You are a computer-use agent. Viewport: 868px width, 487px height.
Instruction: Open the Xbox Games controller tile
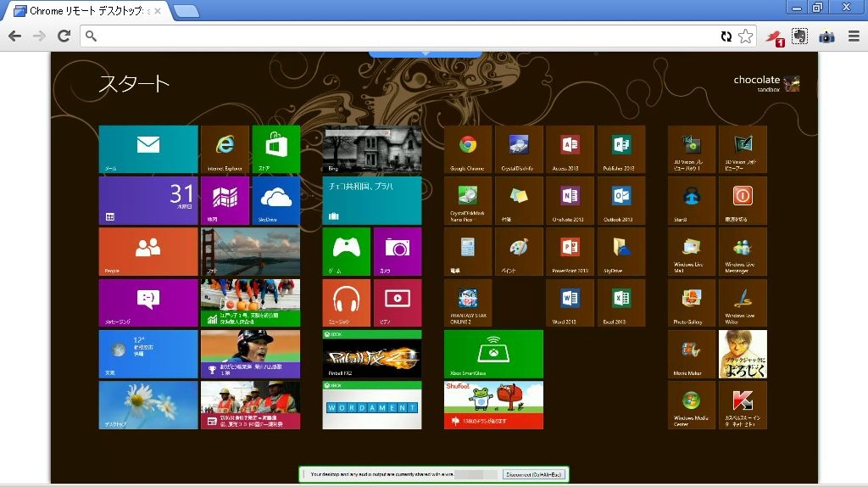(x=347, y=251)
